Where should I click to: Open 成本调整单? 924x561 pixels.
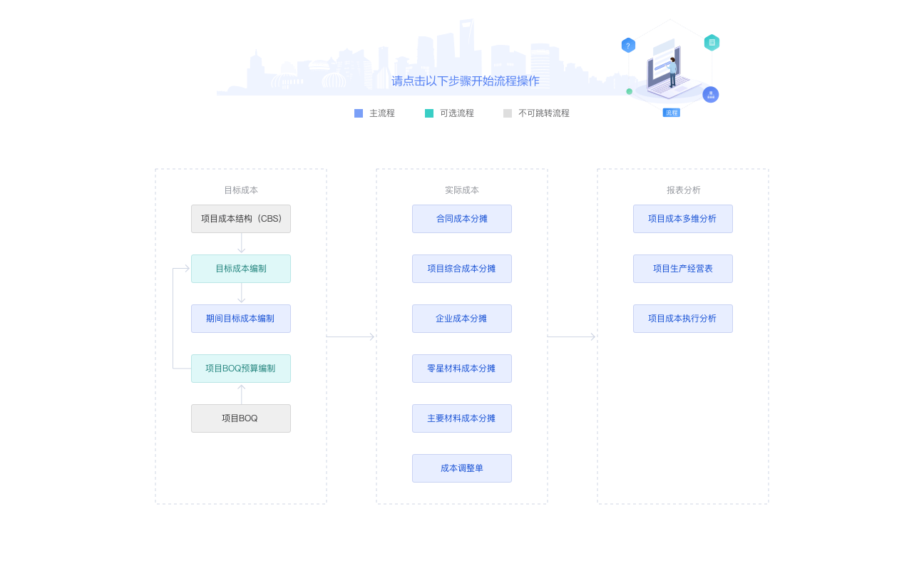coord(462,468)
